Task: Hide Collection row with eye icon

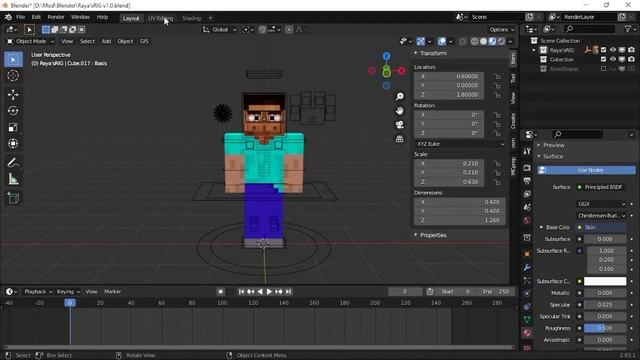Action: click(613, 59)
